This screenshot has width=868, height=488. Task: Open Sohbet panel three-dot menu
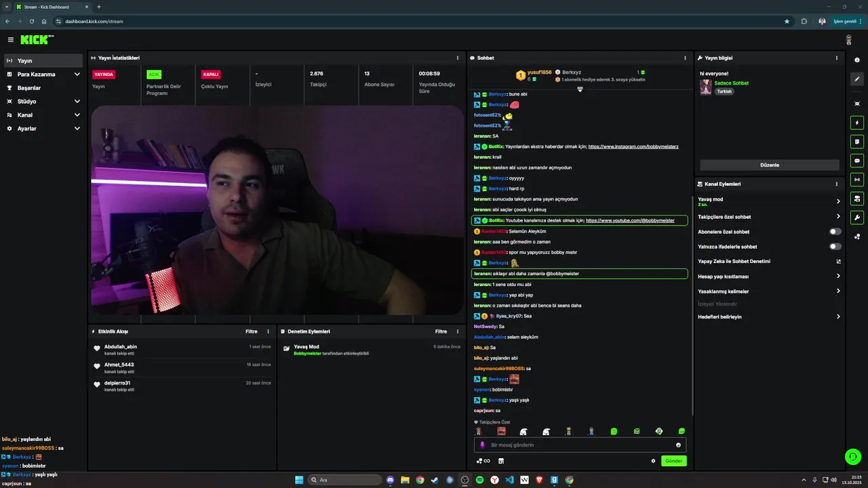click(685, 58)
